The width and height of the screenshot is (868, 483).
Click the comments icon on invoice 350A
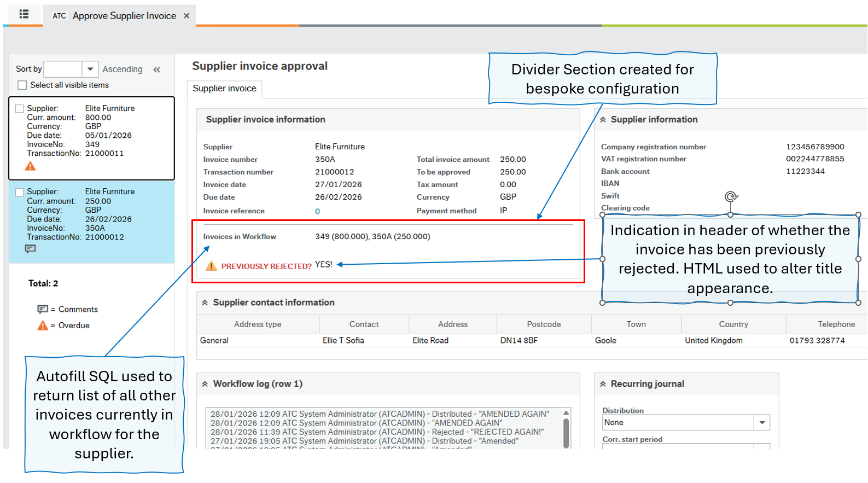[x=30, y=249]
